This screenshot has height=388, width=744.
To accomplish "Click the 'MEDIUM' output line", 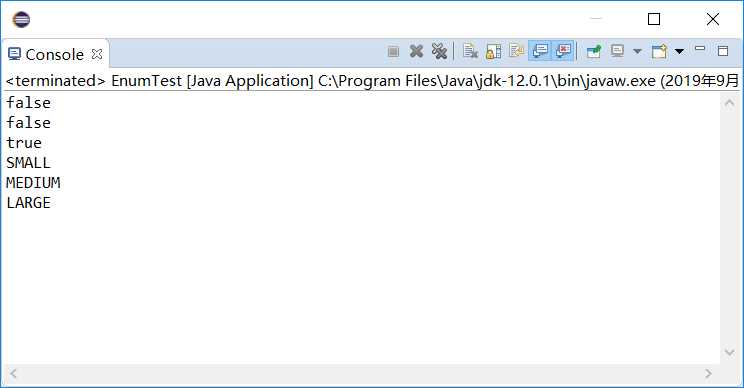I will [x=33, y=183].
